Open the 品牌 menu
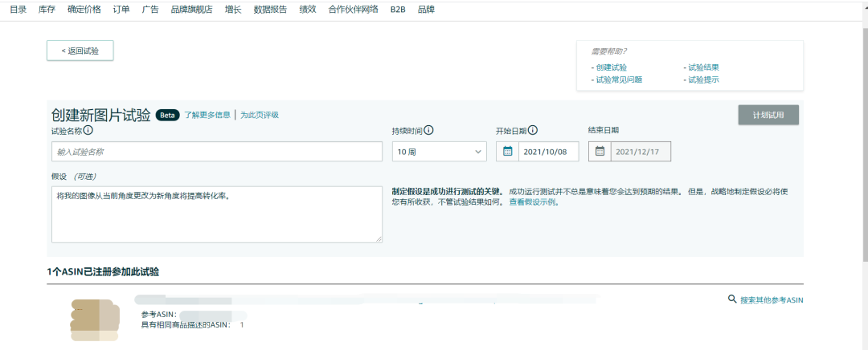 pos(426,10)
